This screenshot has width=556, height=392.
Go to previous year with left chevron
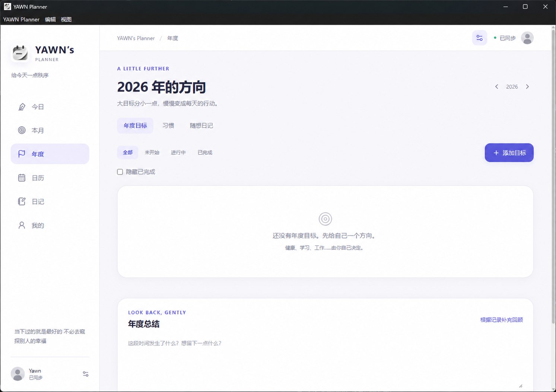496,87
